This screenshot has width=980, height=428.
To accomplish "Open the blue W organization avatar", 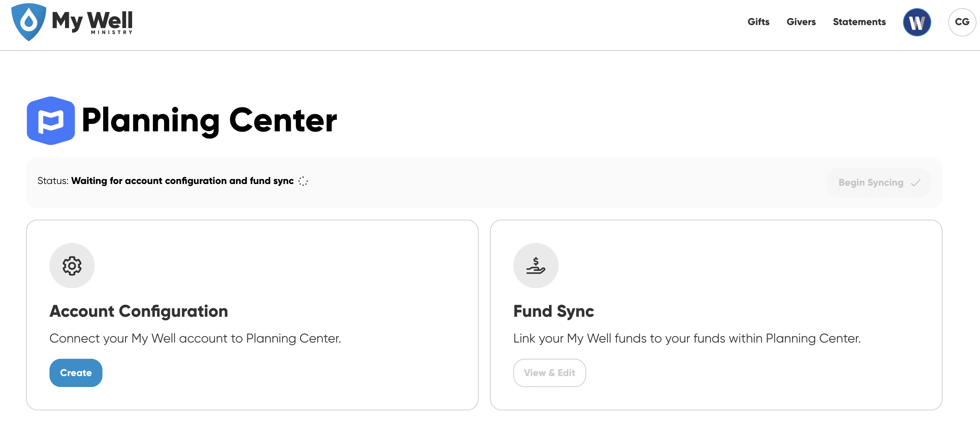I will tap(917, 22).
